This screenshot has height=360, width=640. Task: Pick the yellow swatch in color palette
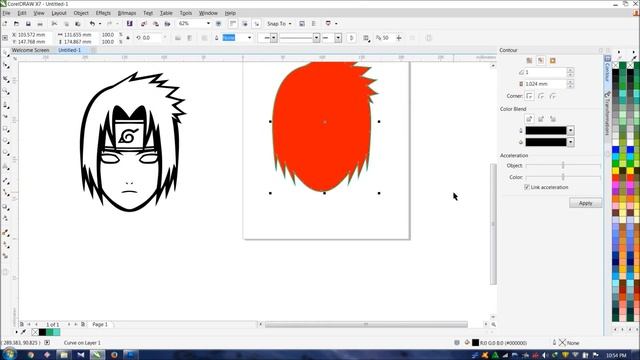point(616,170)
